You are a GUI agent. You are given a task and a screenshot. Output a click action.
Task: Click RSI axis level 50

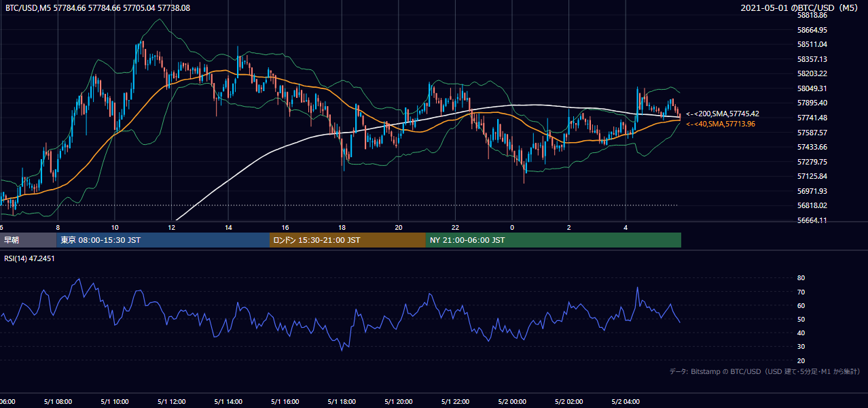click(801, 319)
